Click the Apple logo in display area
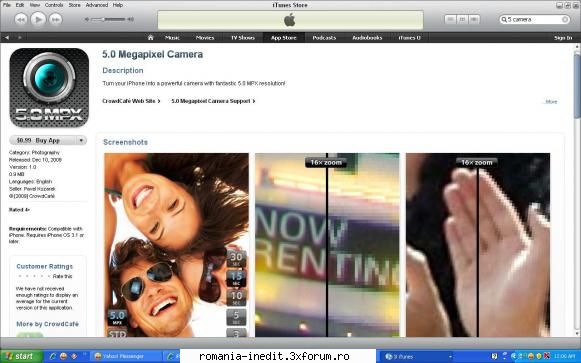Screen dimensions: 581x363 [x=290, y=20]
